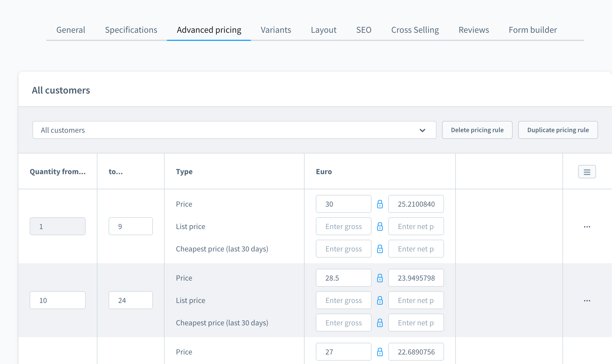Toggle the lock icon beside the 27 price
612x364 pixels.
(380, 352)
